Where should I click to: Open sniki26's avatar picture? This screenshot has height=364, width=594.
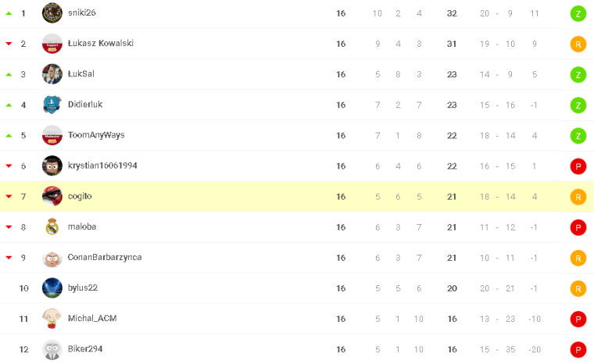point(52,12)
